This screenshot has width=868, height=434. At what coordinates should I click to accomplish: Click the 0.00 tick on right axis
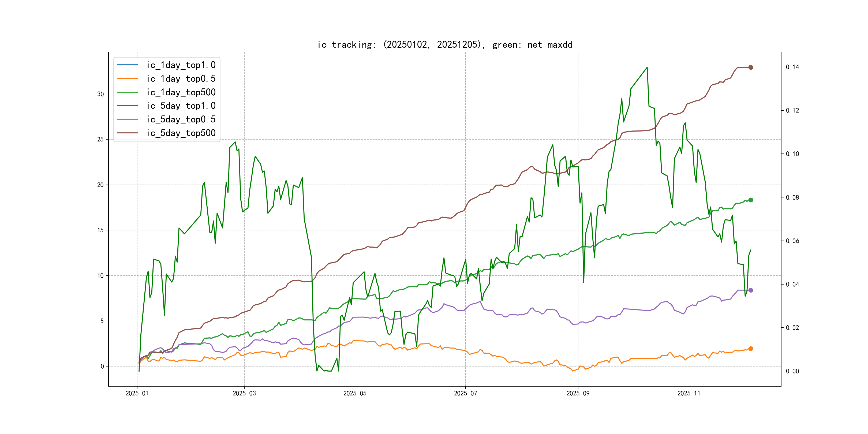[792, 371]
